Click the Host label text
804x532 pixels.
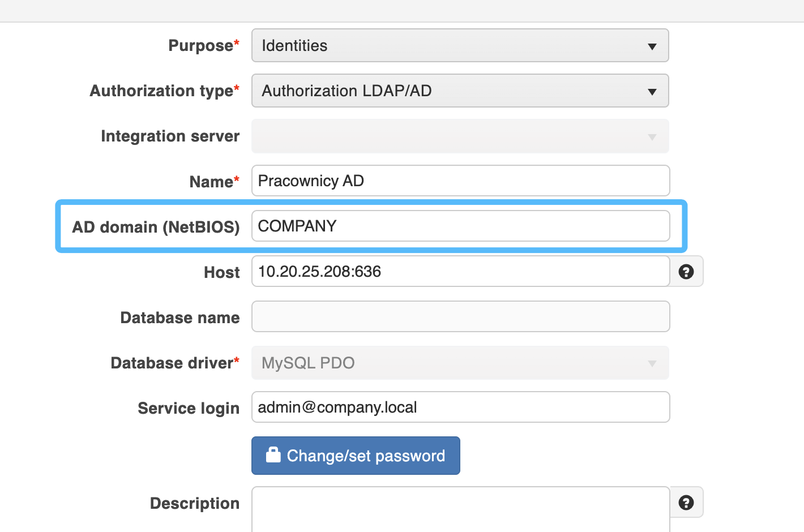point(221,273)
